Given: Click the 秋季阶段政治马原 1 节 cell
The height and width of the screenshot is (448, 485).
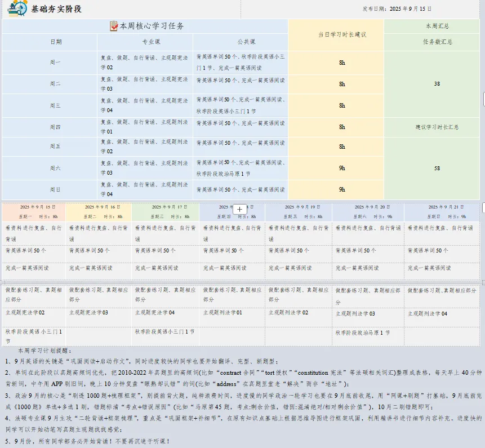Looking at the screenshot, I should (368, 336).
